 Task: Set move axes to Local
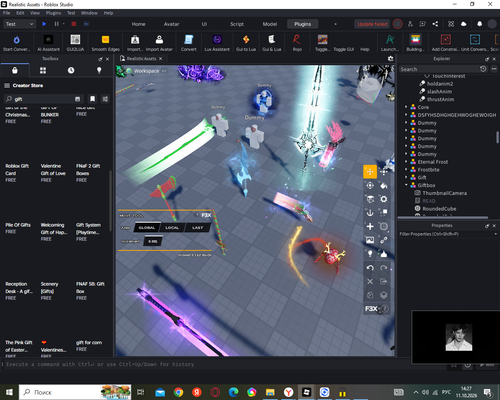pos(172,228)
